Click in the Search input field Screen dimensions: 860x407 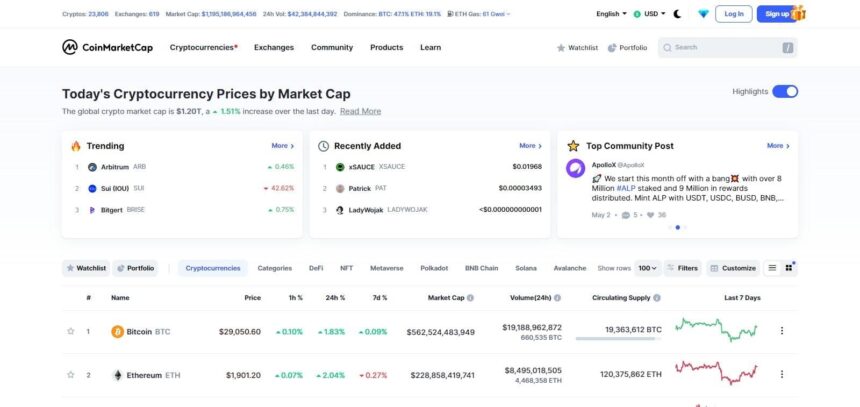727,48
